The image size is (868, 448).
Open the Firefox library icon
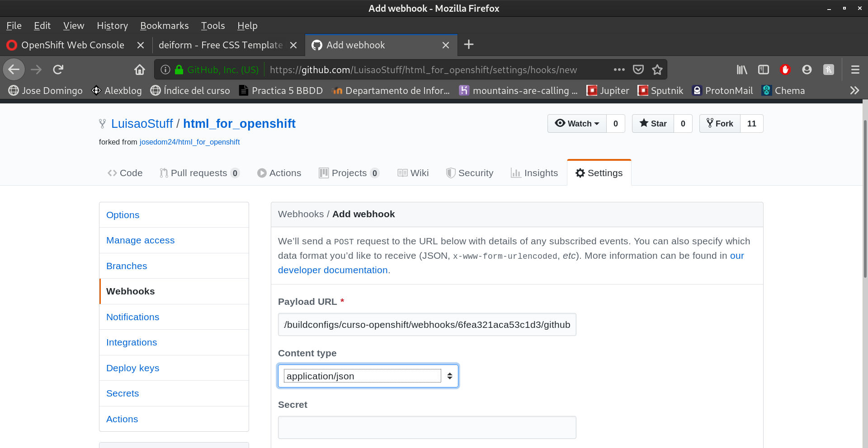(742, 70)
